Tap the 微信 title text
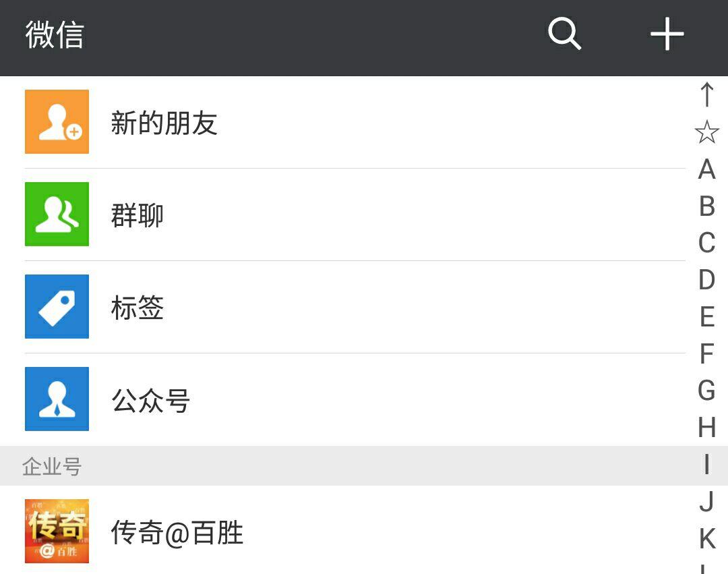The height and width of the screenshot is (574, 728). click(x=55, y=34)
